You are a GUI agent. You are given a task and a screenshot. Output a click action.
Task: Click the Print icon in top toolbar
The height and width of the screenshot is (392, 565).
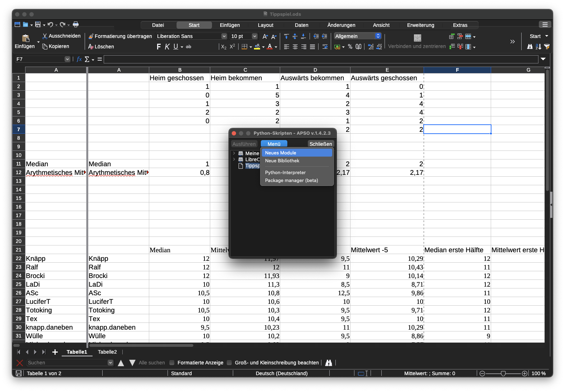point(76,24)
